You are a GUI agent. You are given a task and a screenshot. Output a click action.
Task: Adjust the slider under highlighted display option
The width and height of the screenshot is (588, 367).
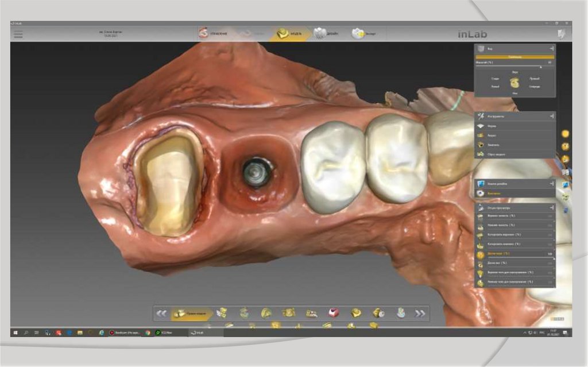pos(520,258)
